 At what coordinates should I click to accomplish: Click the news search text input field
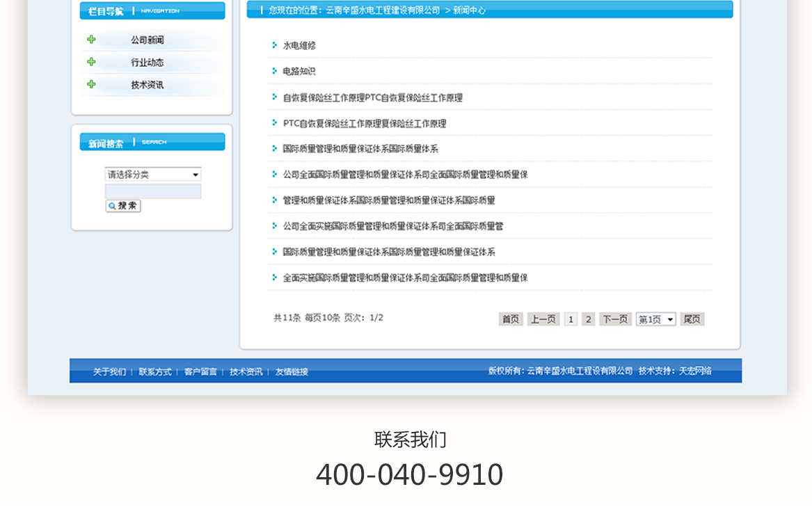tap(153, 191)
